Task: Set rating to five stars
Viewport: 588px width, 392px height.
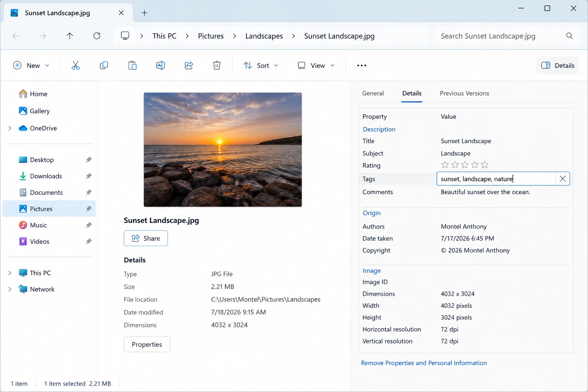Action: (485, 165)
